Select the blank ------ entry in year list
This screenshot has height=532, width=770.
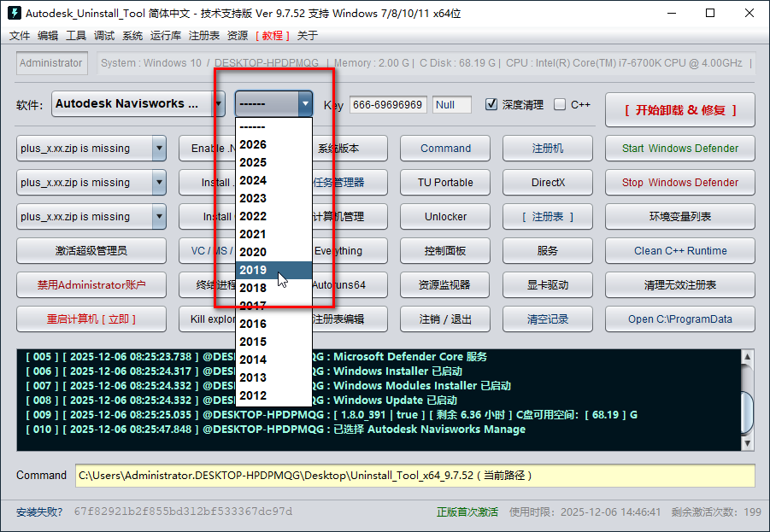click(273, 127)
